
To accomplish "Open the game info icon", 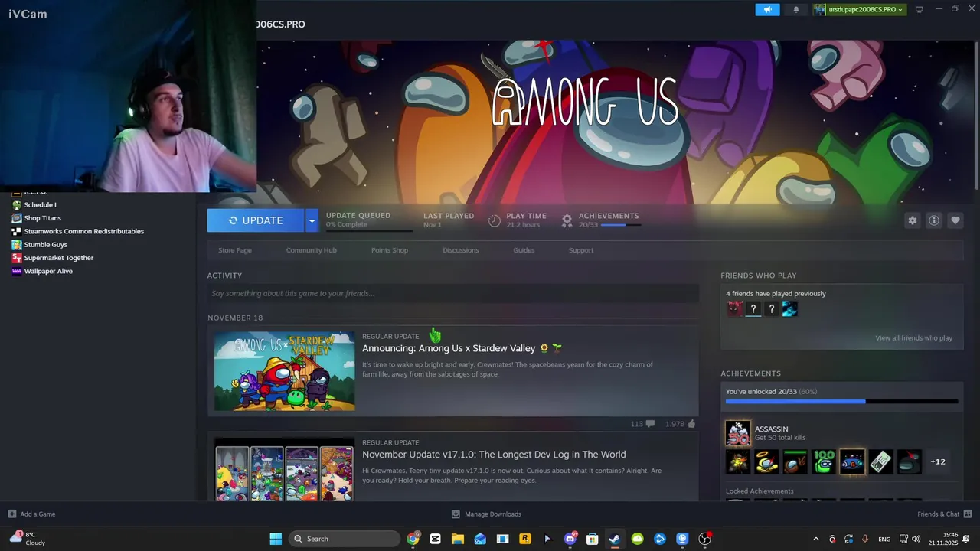I will (934, 220).
